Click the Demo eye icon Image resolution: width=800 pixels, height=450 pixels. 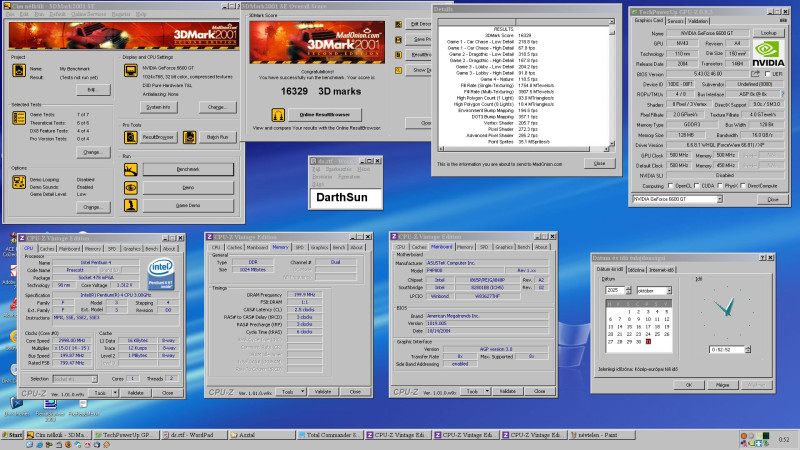[x=130, y=188]
